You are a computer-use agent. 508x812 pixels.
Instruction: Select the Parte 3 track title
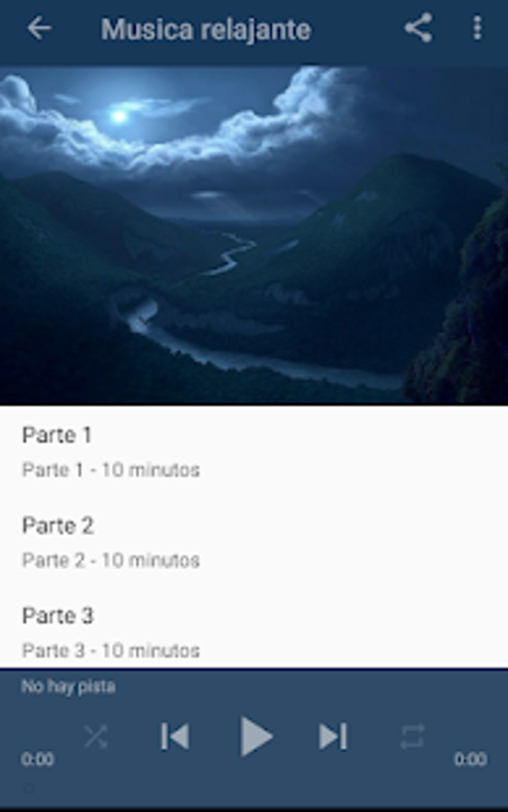point(58,616)
